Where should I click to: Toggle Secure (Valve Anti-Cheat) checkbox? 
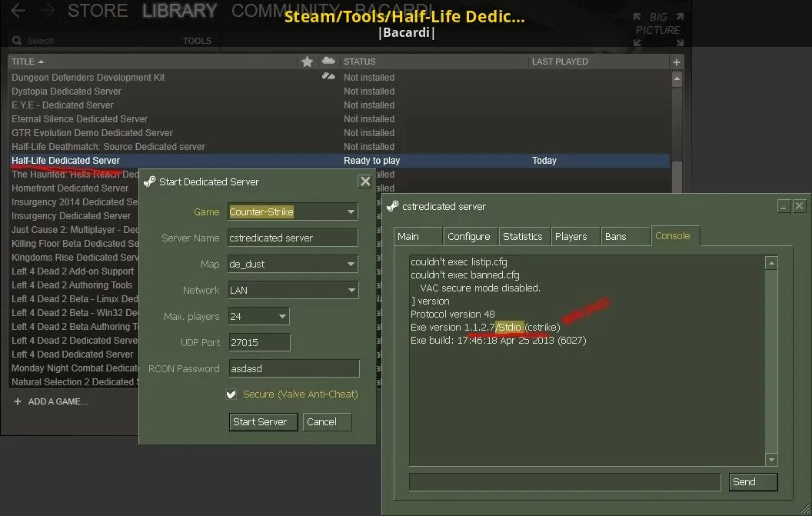coord(231,394)
